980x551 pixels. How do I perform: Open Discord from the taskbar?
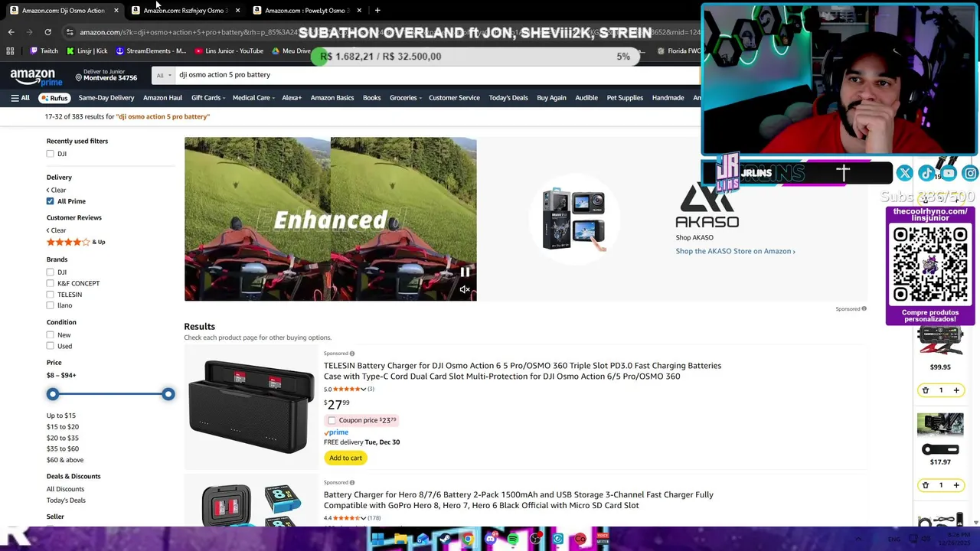point(490,540)
